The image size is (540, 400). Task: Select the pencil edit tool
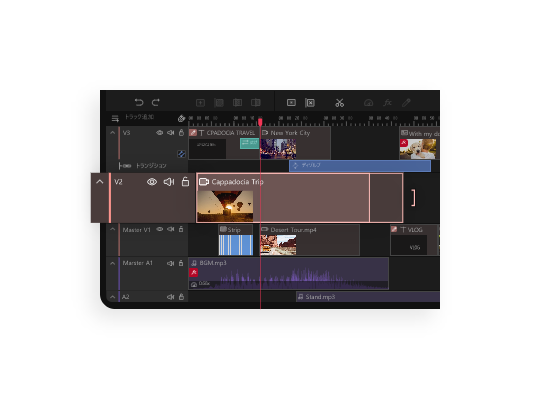pyautogui.click(x=406, y=103)
